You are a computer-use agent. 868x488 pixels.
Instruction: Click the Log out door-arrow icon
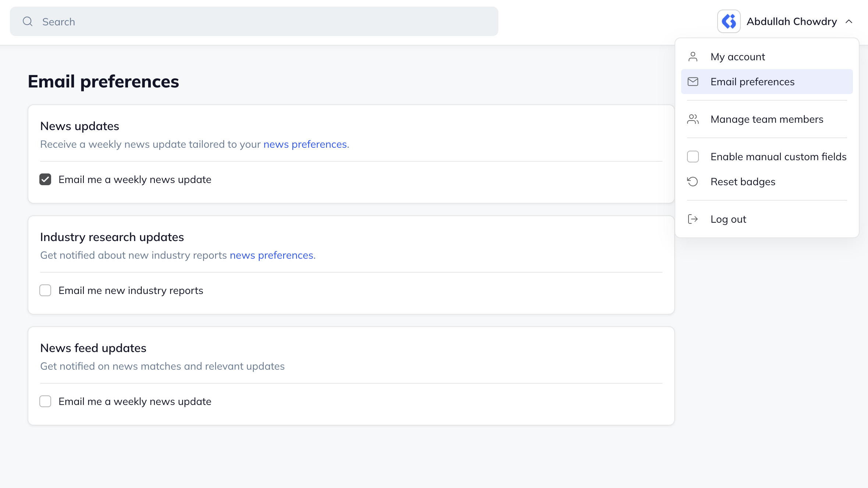click(693, 219)
